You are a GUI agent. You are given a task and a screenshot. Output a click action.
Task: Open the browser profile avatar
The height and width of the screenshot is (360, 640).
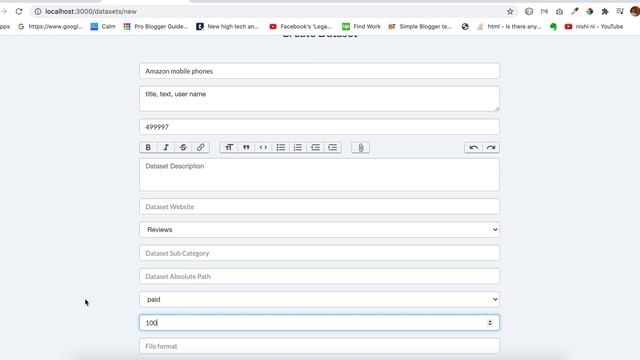click(635, 11)
